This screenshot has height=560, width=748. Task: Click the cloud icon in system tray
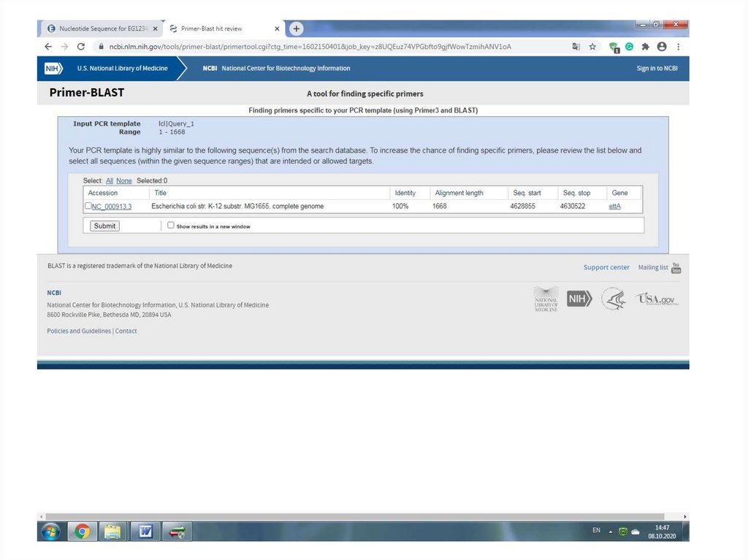click(x=636, y=532)
